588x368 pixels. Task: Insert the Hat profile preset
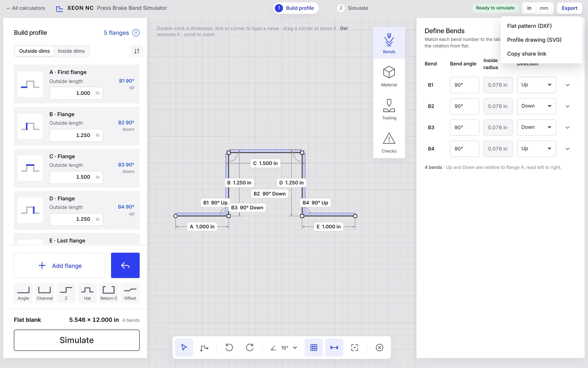click(x=87, y=293)
